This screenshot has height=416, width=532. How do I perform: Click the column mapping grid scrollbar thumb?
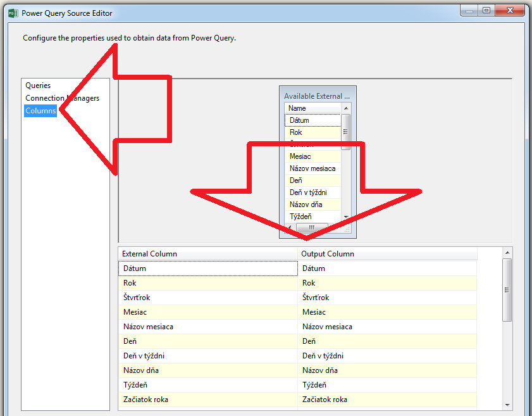point(507,289)
